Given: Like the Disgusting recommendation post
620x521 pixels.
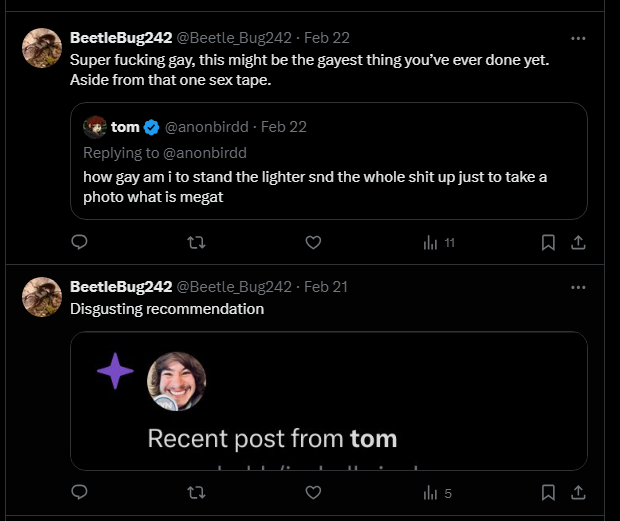Looking at the screenshot, I should [313, 492].
